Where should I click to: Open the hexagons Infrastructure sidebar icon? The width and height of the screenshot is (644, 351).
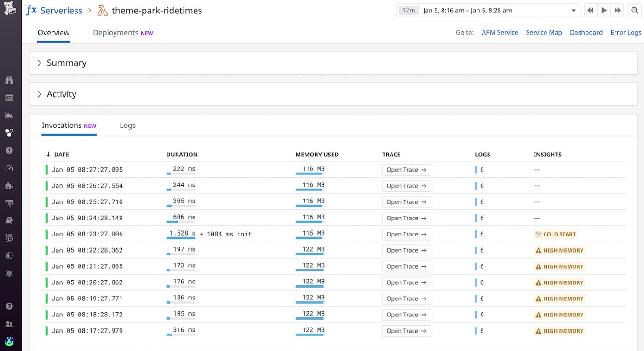point(9,132)
